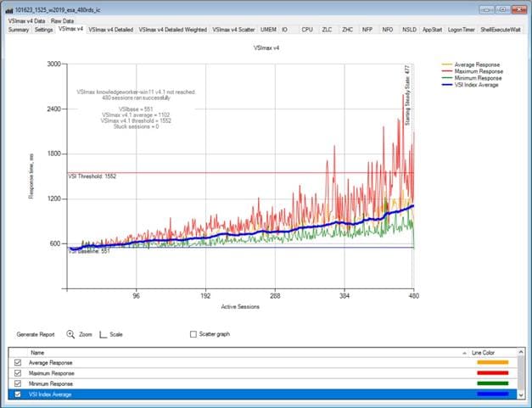
Task: Uncheck the Average Response checkbox
Action: (x=18, y=362)
